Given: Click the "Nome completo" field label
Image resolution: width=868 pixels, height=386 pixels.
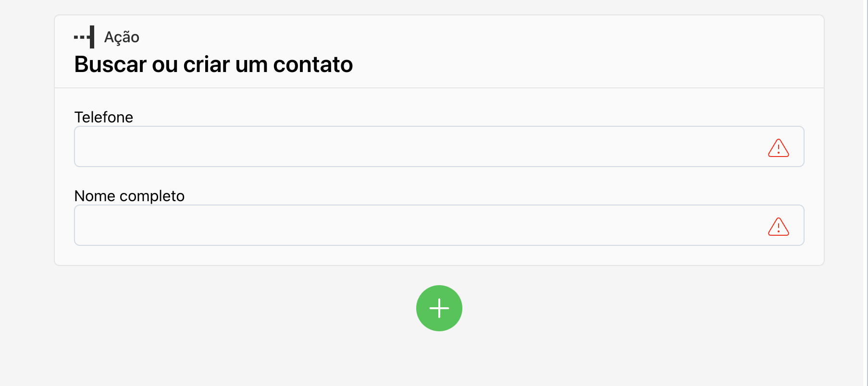Looking at the screenshot, I should (129, 196).
